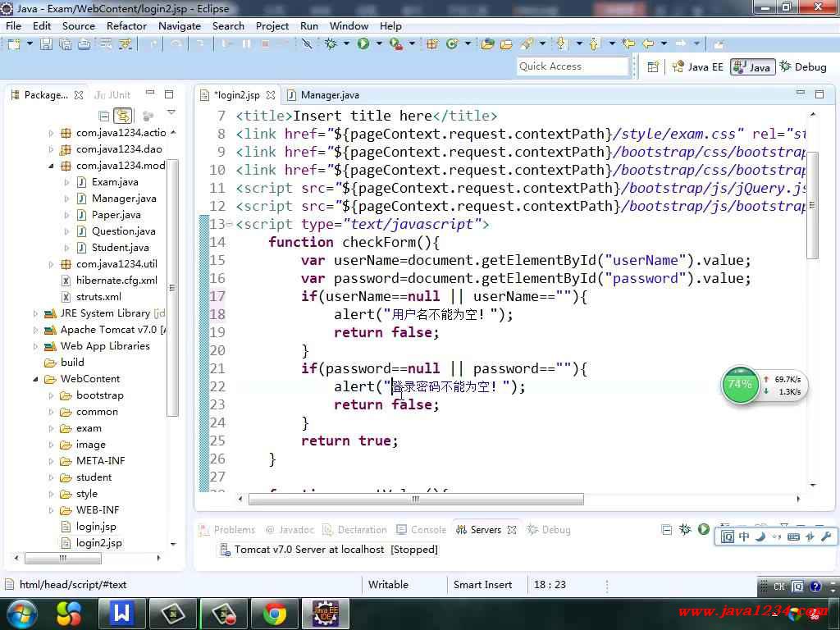
Task: Open the Refactor menu
Action: [x=126, y=25]
